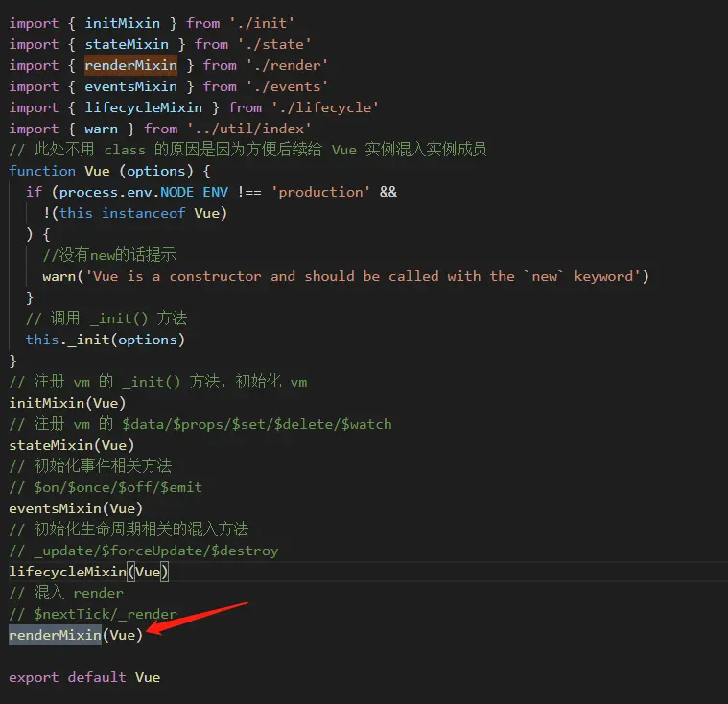Image resolution: width=728 pixels, height=704 pixels.
Task: Click the './lifecycle' import path string
Action: pos(325,107)
